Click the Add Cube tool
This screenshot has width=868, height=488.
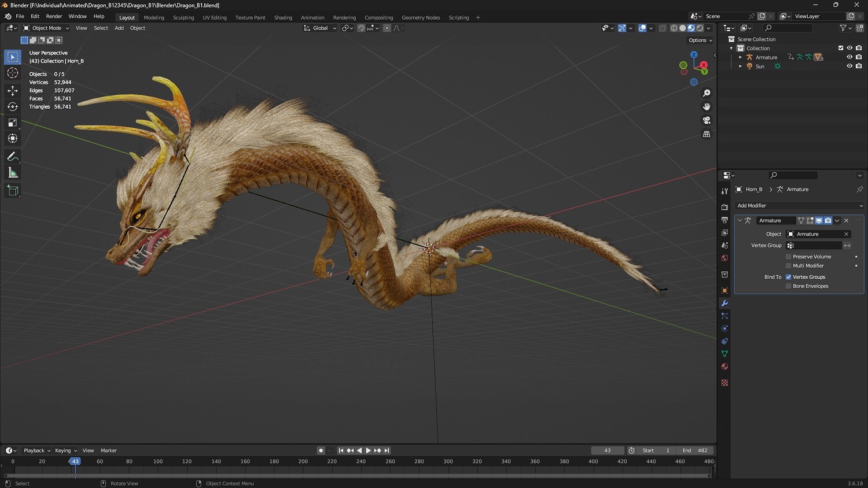point(13,190)
